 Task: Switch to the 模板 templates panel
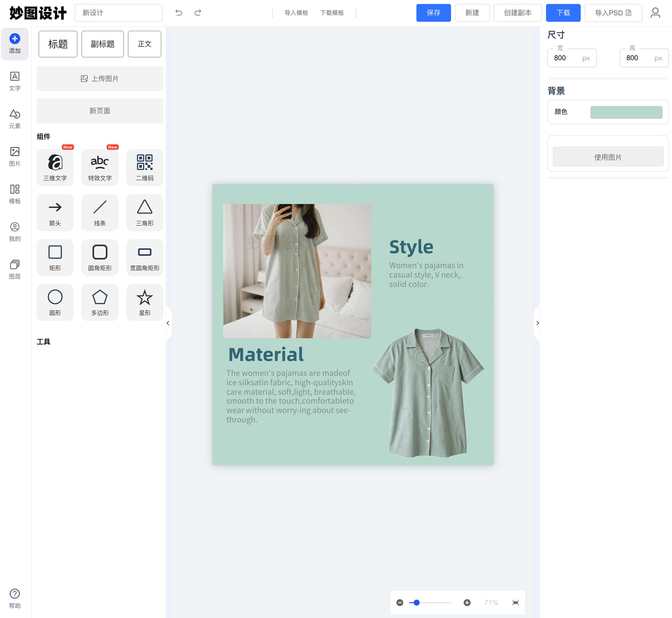click(x=15, y=193)
